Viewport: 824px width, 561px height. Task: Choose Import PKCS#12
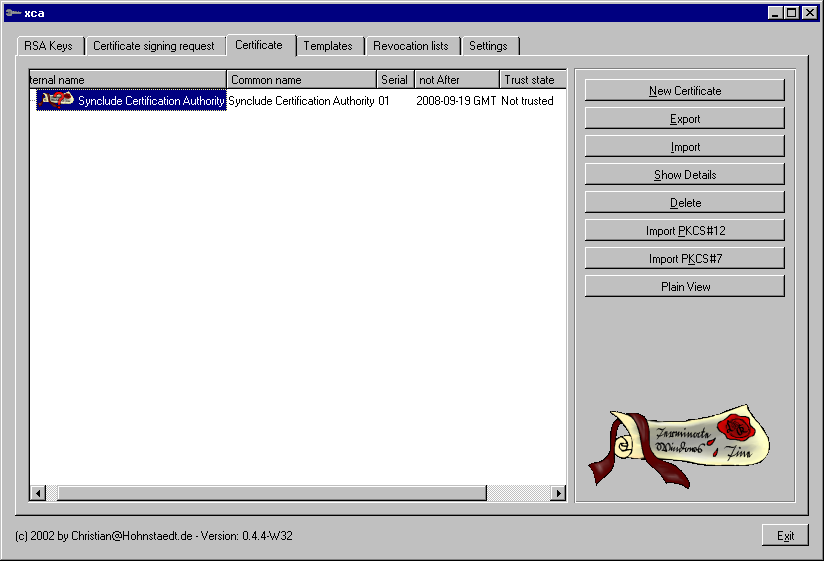click(x=684, y=231)
